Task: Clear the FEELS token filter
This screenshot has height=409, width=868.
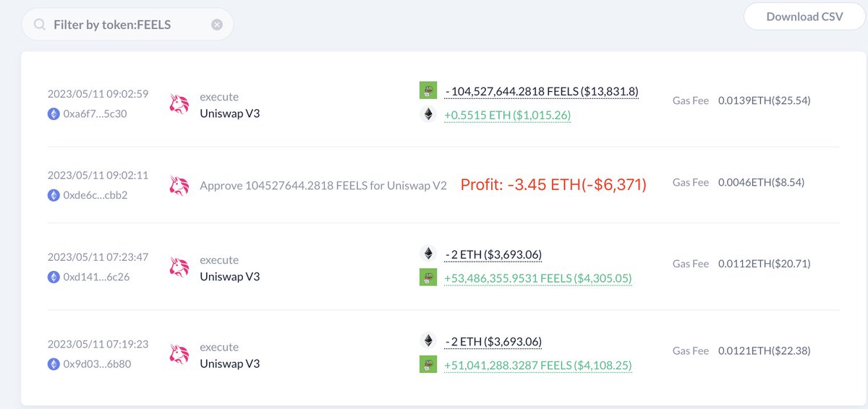Action: point(217,25)
